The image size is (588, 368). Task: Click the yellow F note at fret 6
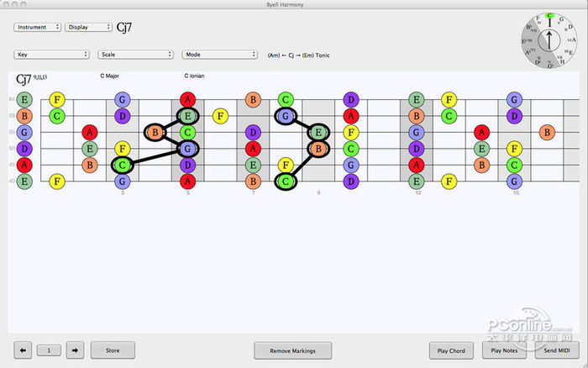click(220, 116)
